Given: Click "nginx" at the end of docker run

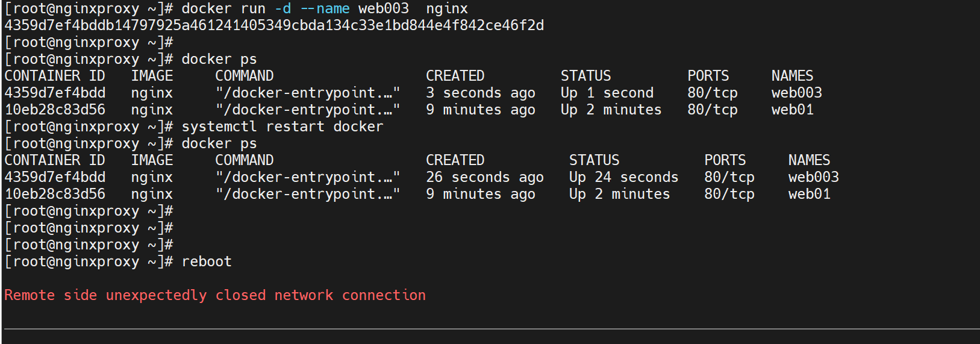Looking at the screenshot, I should [x=446, y=8].
